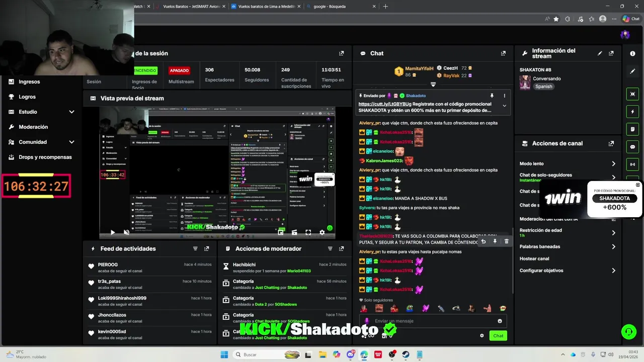Open the emoji picker in chat input
The width and height of the screenshot is (644, 362).
[x=500, y=321]
